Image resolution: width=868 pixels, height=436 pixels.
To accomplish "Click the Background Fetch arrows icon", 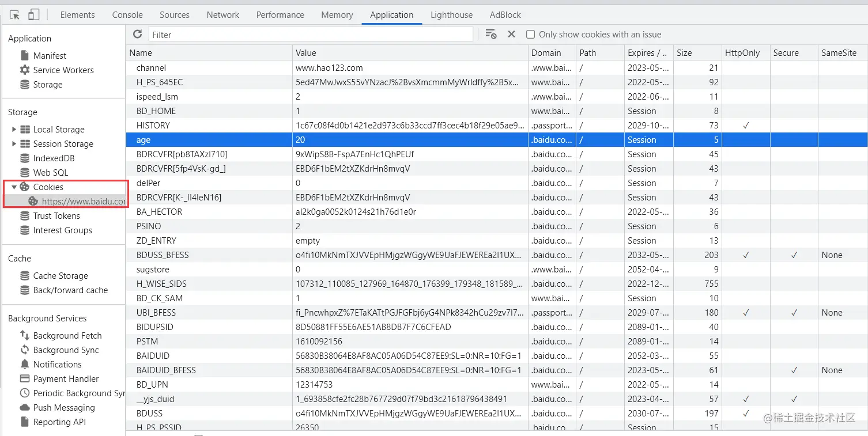I will coord(25,335).
